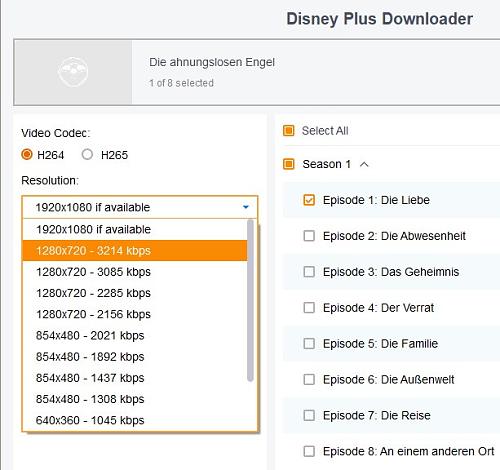Uncheck Episode 1: Die Liebe
This screenshot has width=500, height=470.
pyautogui.click(x=309, y=200)
